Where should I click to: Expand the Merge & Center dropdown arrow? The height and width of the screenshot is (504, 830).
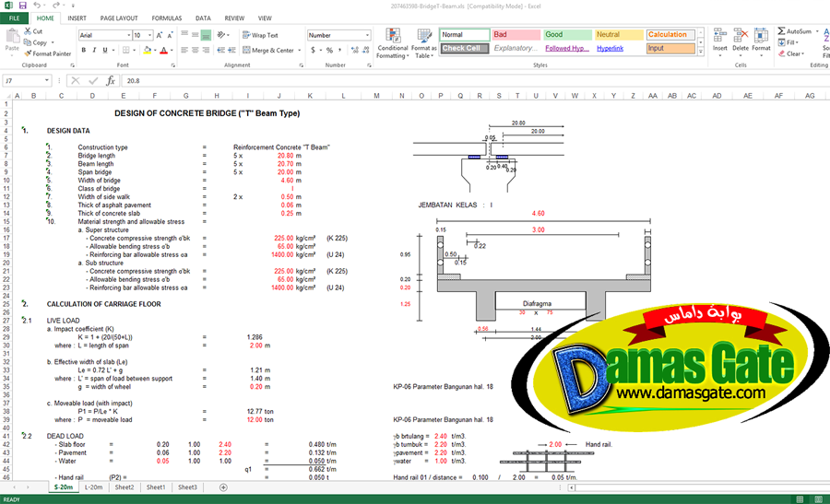click(x=300, y=51)
